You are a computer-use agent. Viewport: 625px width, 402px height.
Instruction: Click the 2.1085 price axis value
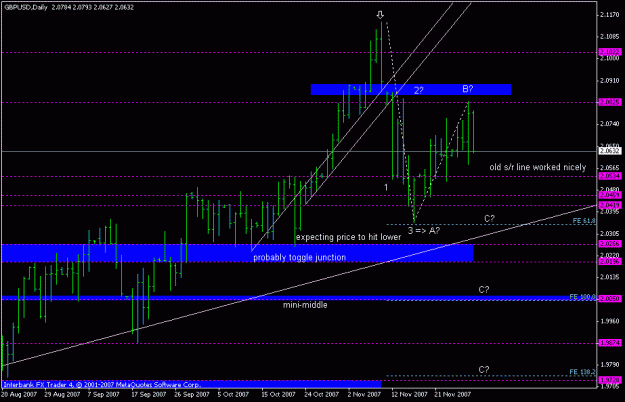pyautogui.click(x=610, y=37)
